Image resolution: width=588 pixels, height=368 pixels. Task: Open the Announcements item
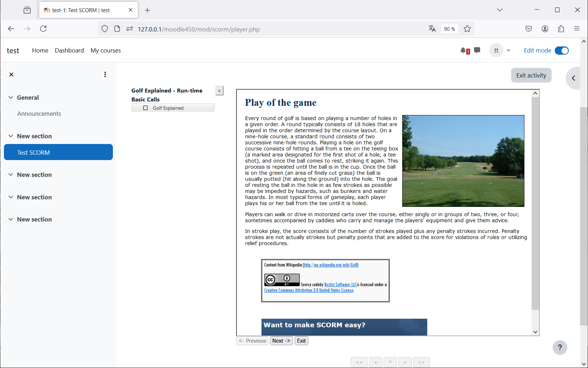(39, 114)
